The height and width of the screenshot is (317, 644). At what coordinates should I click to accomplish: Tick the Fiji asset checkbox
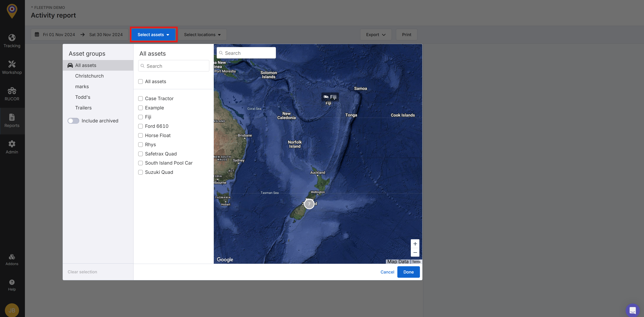(x=140, y=117)
